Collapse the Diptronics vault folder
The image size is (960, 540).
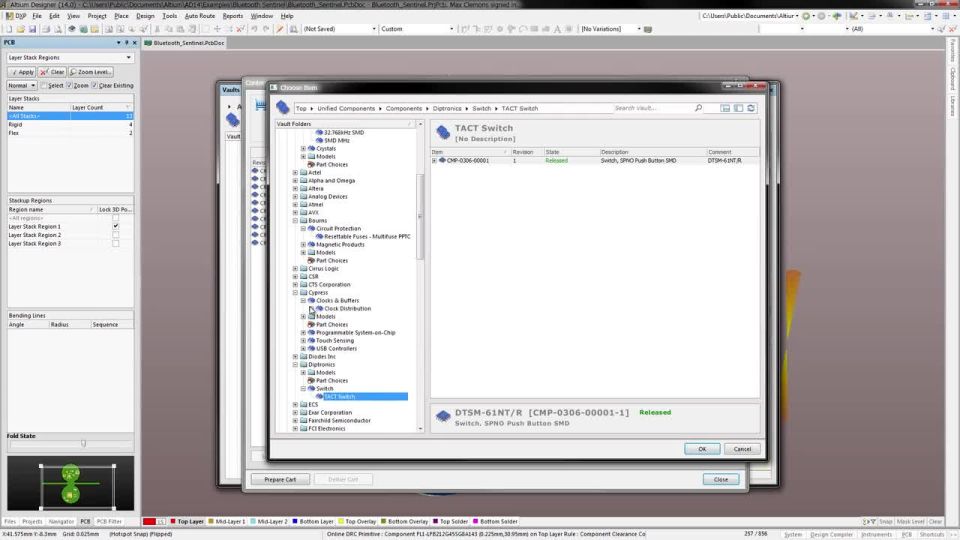[x=295, y=364]
